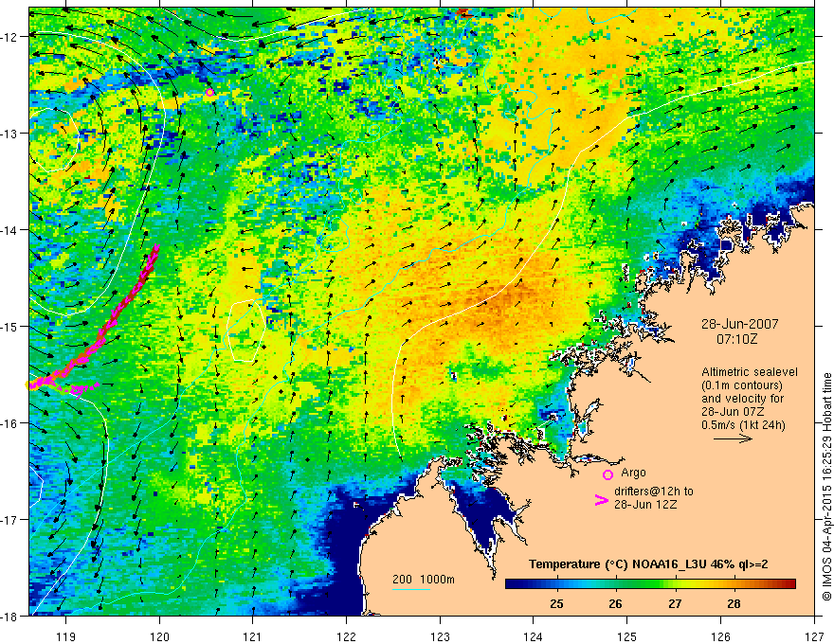Click the IMOS copyright timestamp text
834x644 pixels.
826,487
